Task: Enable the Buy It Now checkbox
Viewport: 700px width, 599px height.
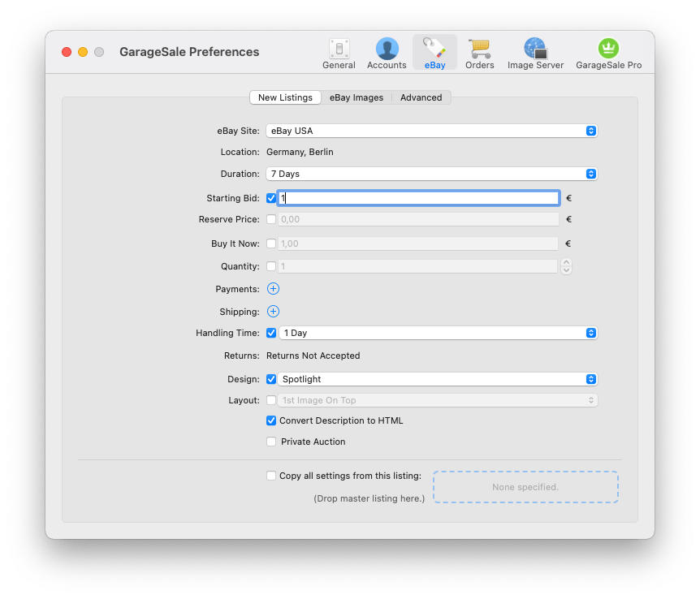Action: click(x=271, y=243)
